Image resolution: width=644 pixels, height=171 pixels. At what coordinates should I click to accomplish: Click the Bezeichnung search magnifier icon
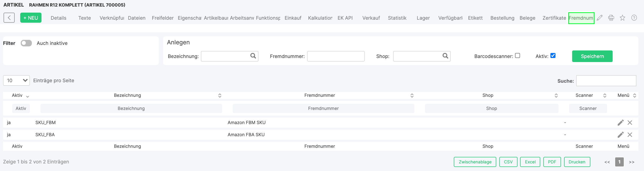253,56
